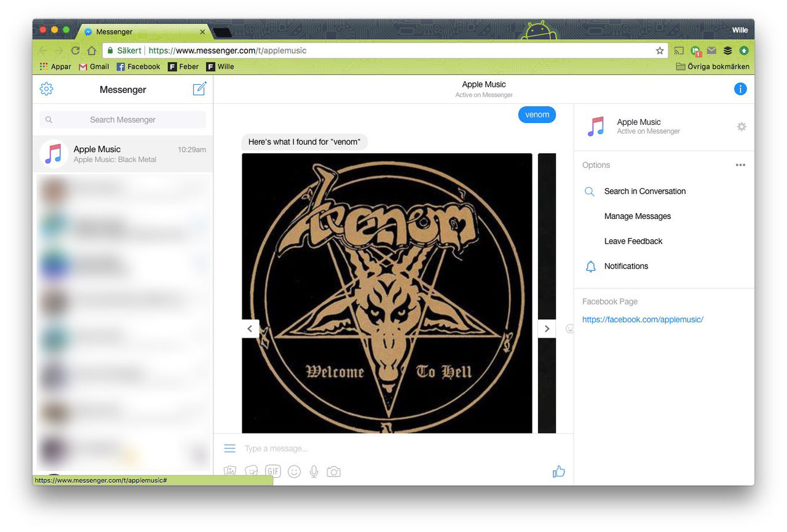Screen dimensions: 787x532
Task: Open the green extension with red badge
Action: click(695, 51)
